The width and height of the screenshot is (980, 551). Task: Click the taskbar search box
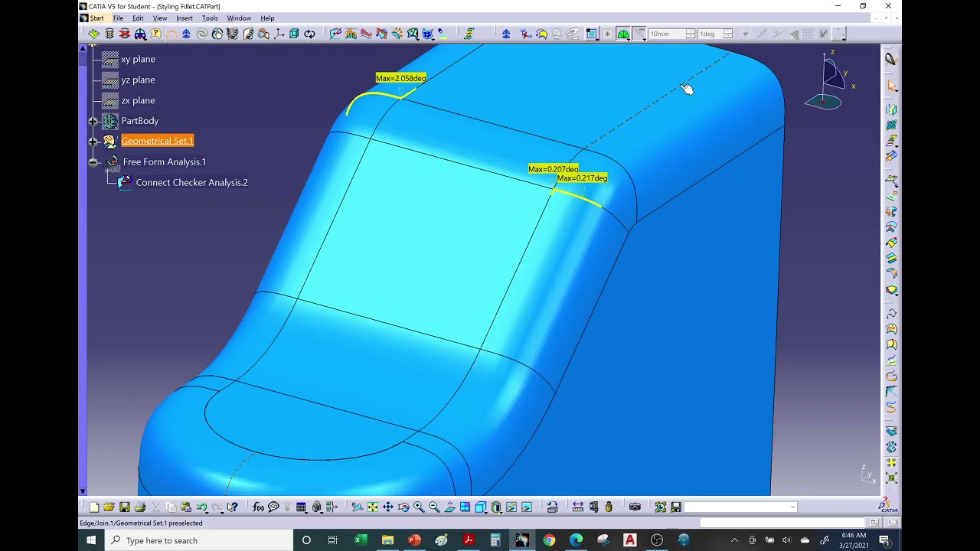[199, 540]
